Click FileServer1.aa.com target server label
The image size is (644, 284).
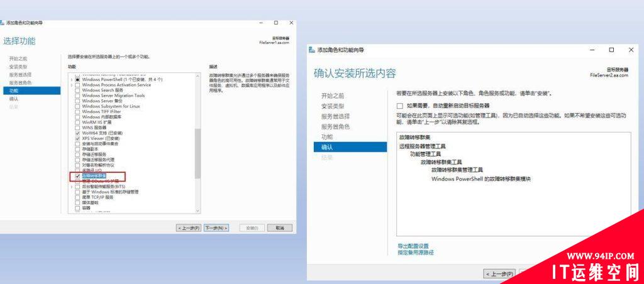[x=274, y=42]
